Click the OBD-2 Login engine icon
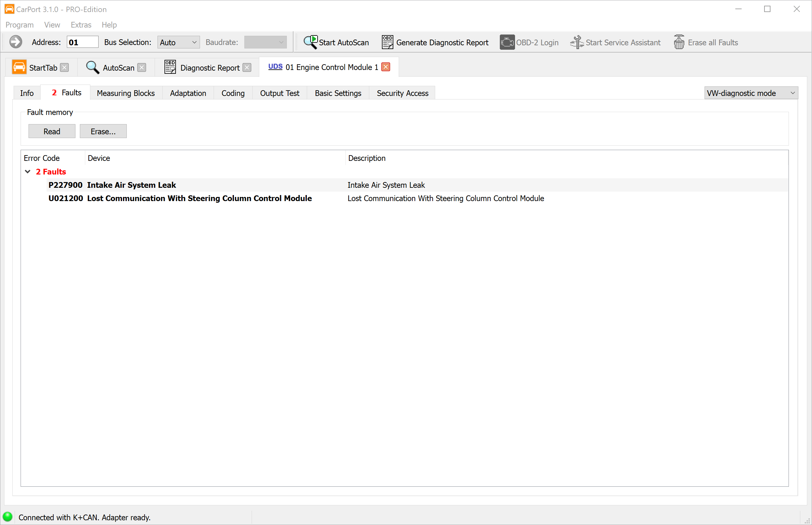This screenshot has width=812, height=525. click(x=507, y=42)
